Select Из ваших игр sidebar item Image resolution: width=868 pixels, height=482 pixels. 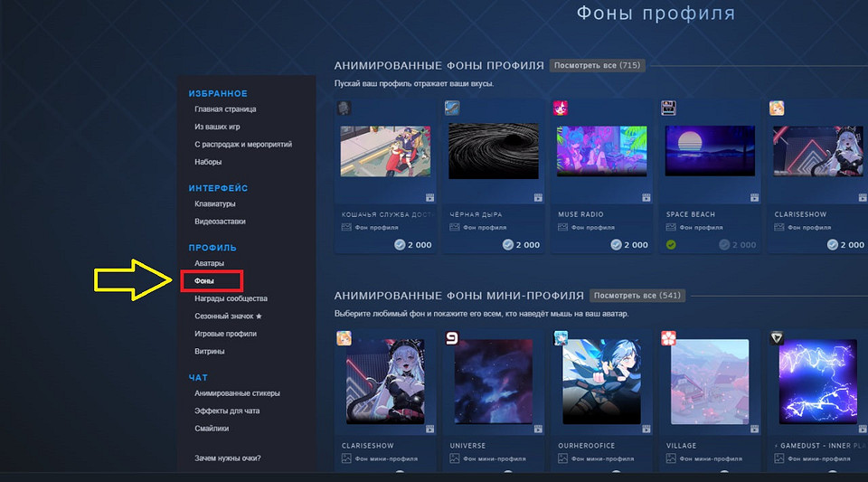pos(217,127)
